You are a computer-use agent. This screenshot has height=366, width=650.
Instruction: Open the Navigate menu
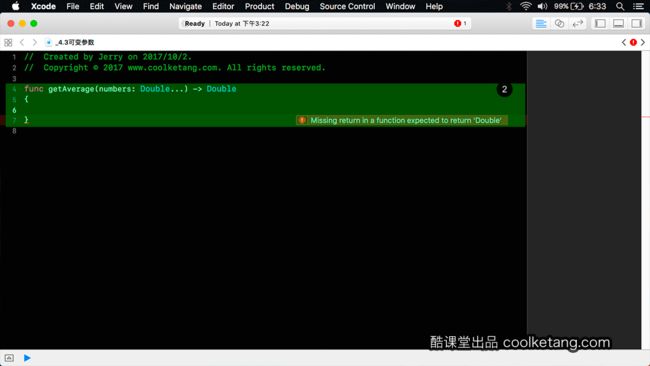pos(185,6)
